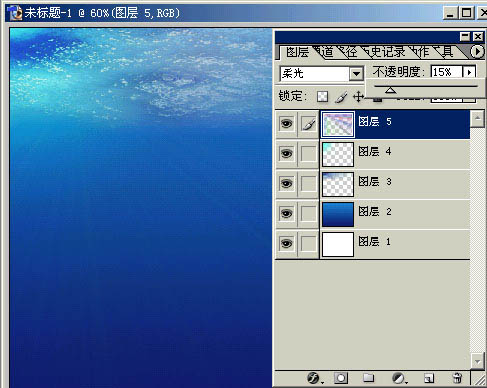Screen dimensions: 487x388
Task: Maximize the 未标题-1 document window
Action: tap(466, 13)
